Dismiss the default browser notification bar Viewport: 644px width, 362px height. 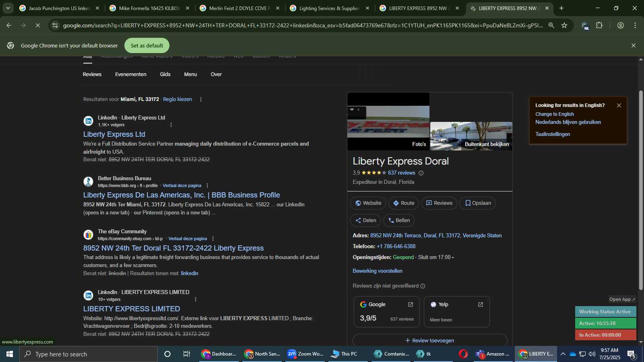[x=634, y=45]
